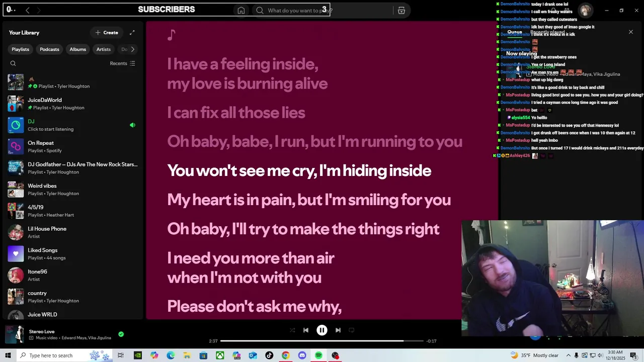
Task: Click the Artists filter chip
Action: pyautogui.click(x=104, y=49)
